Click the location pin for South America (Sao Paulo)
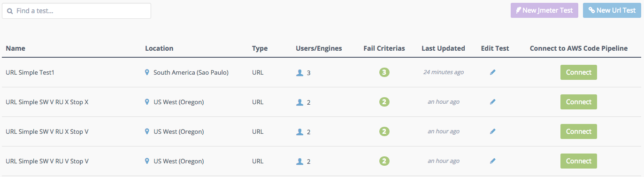 pyautogui.click(x=147, y=72)
